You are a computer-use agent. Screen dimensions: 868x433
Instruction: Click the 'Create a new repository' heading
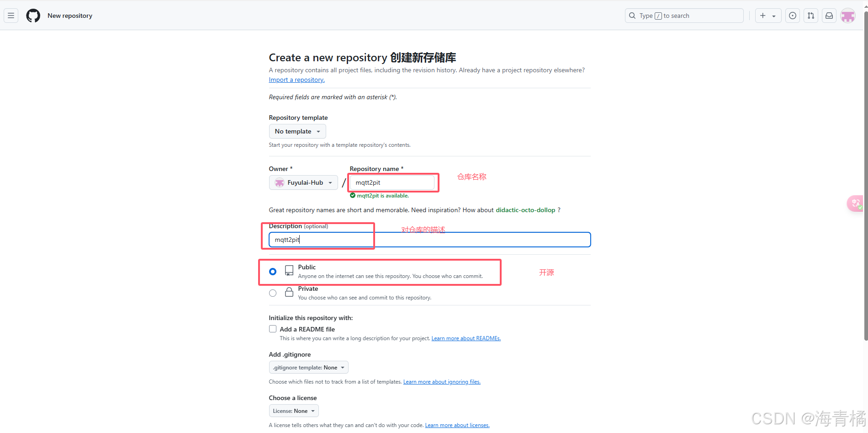[362, 58]
